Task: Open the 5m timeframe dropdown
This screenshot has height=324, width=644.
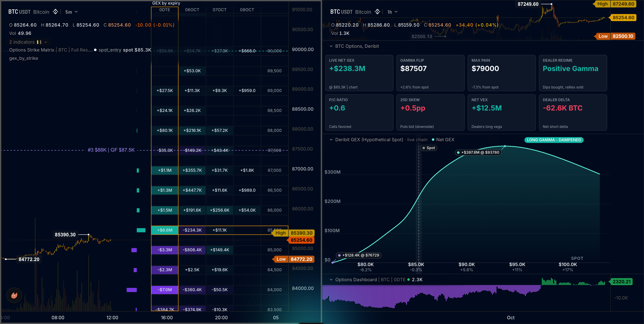Action: (x=72, y=12)
